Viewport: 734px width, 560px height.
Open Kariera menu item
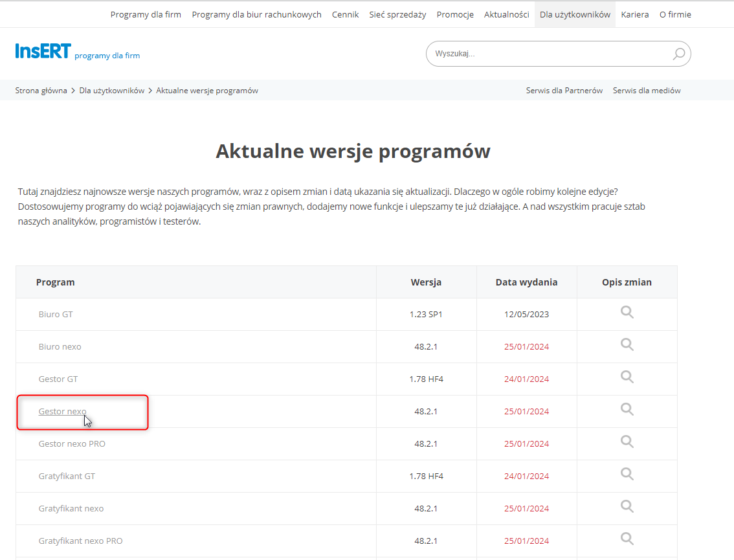pyautogui.click(x=635, y=14)
